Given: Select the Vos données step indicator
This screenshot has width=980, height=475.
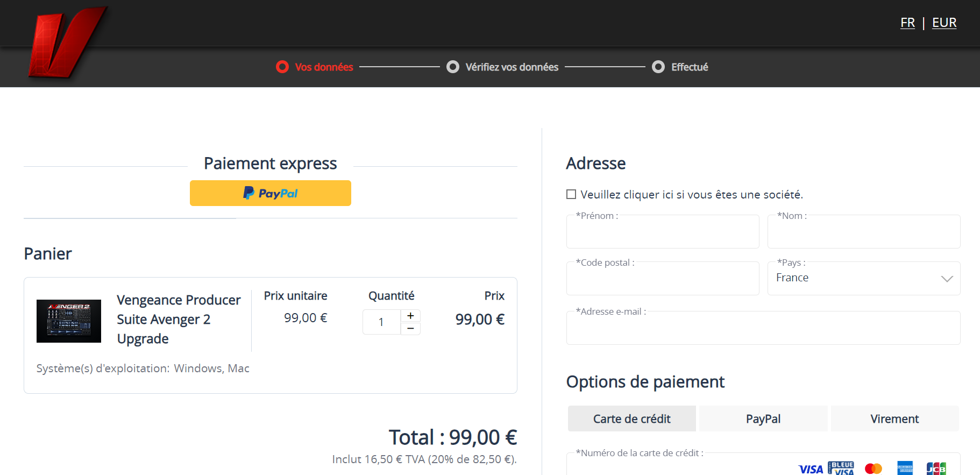Looking at the screenshot, I should [315, 67].
